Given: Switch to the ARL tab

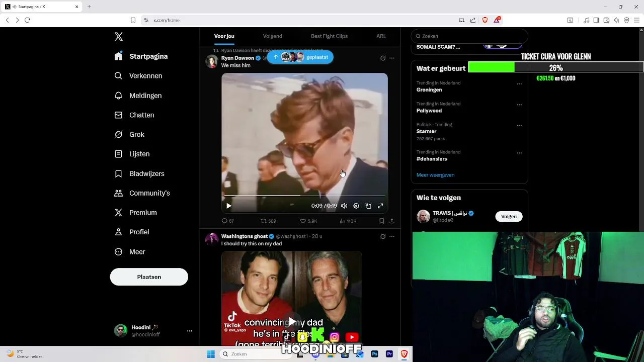Looking at the screenshot, I should pyautogui.click(x=381, y=36).
